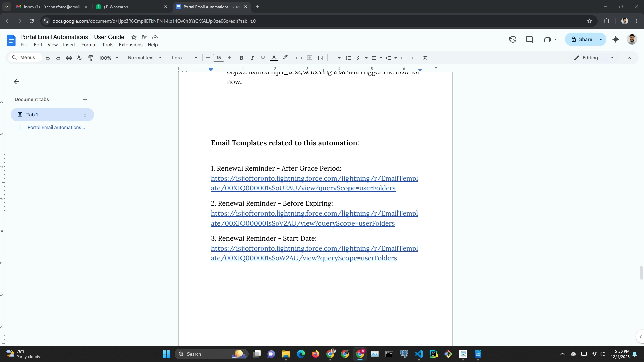Click the Share button
This screenshot has height=362, width=644.
click(581, 39)
